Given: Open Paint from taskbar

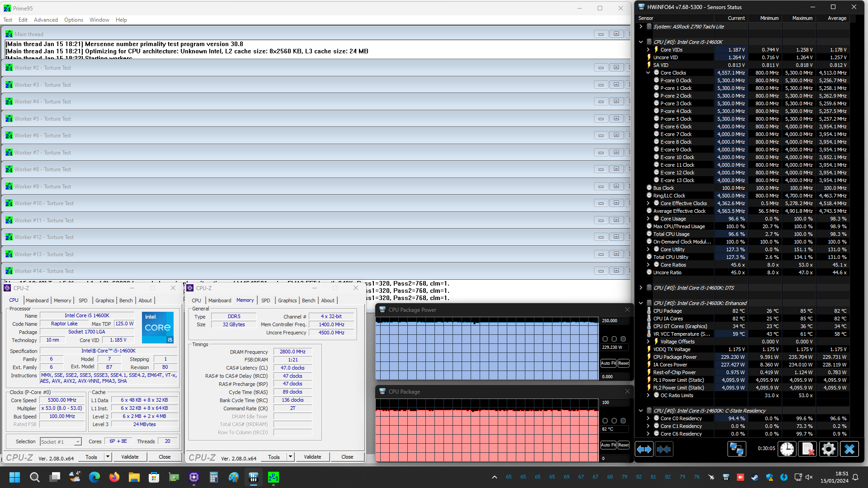Looking at the screenshot, I should click(234, 477).
